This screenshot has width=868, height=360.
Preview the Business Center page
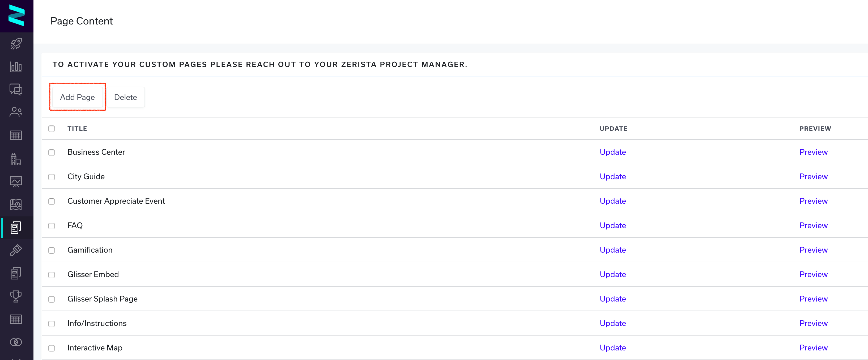tap(813, 152)
